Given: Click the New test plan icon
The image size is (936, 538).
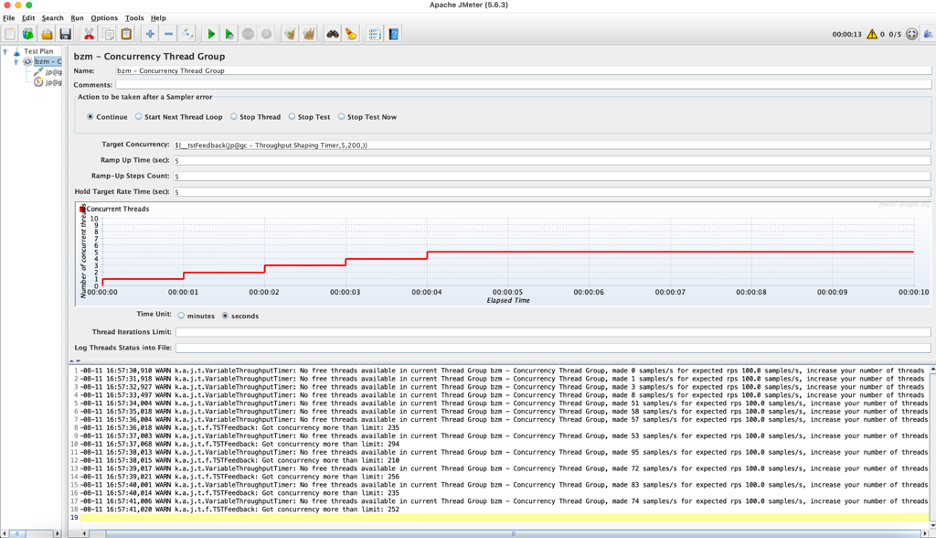Looking at the screenshot, I should pyautogui.click(x=10, y=34).
